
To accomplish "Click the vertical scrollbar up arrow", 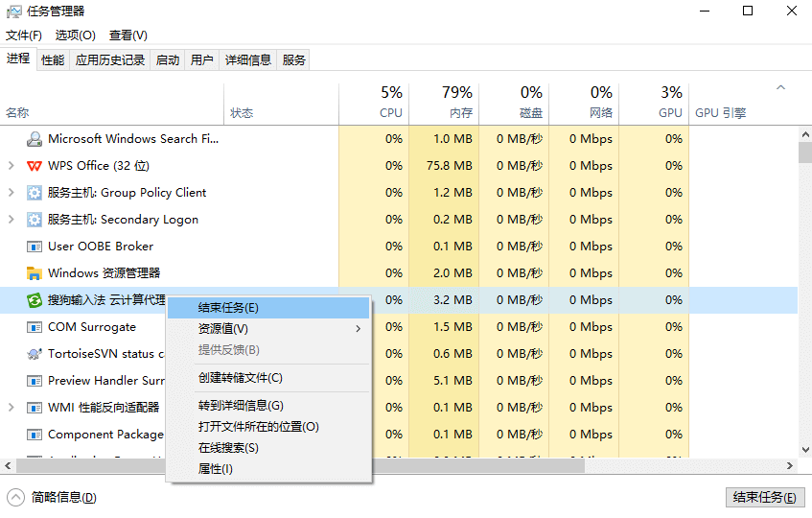I will pos(805,134).
